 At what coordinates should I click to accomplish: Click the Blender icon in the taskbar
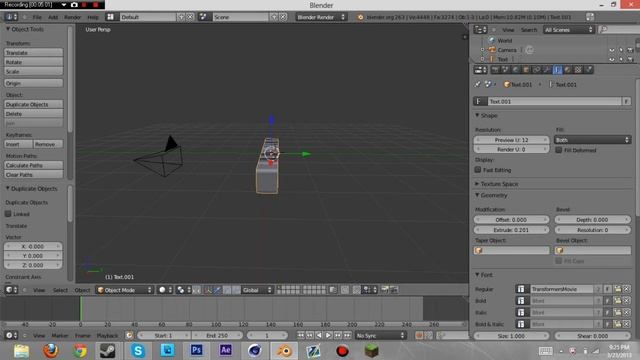(284, 351)
